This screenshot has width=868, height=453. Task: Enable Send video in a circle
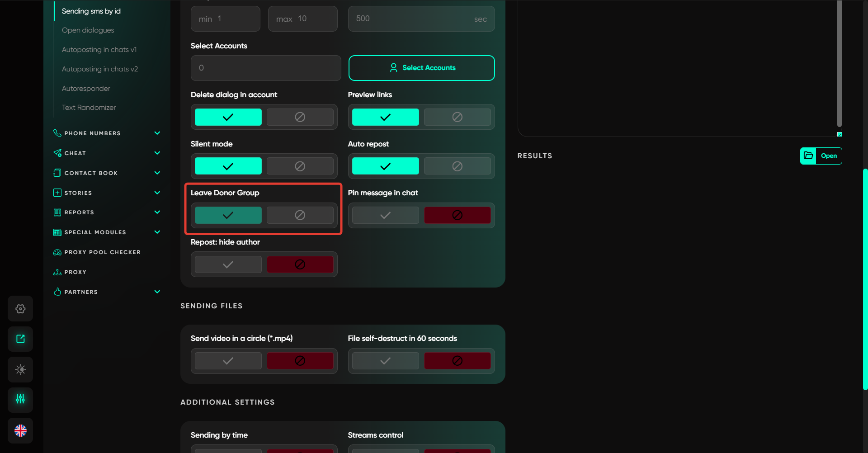pos(228,361)
